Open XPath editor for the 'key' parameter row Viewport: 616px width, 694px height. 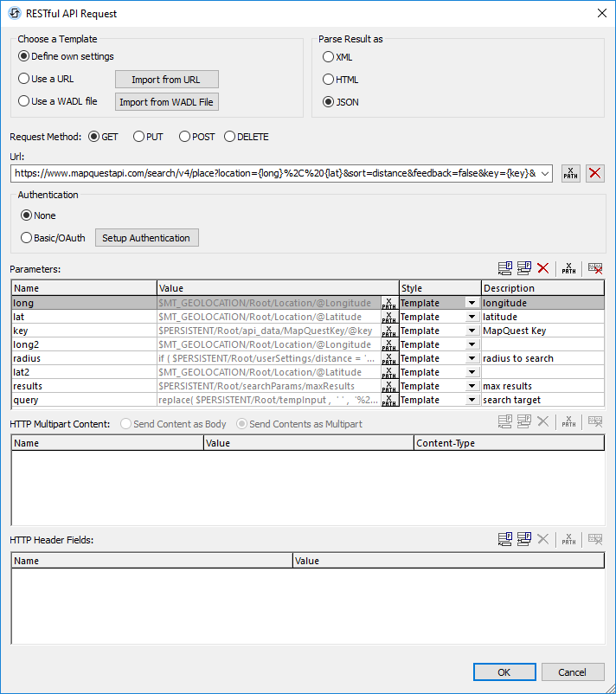(x=389, y=331)
